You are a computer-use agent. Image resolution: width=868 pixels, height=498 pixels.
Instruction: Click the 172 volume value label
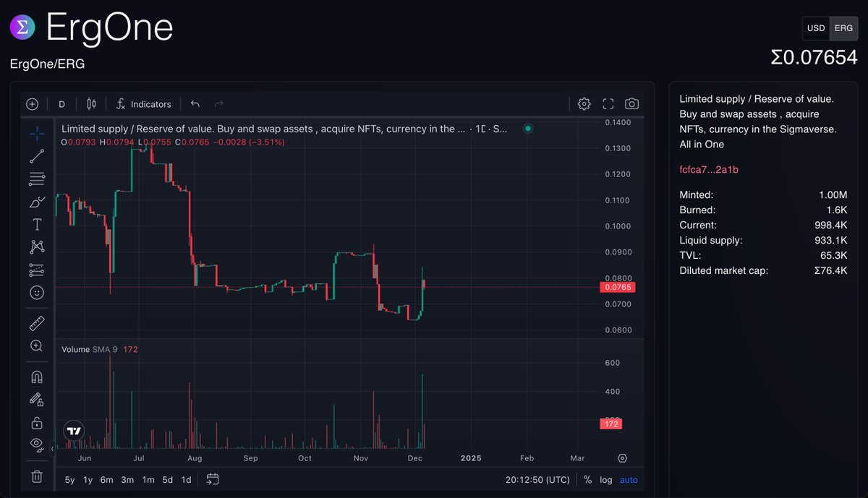611,424
